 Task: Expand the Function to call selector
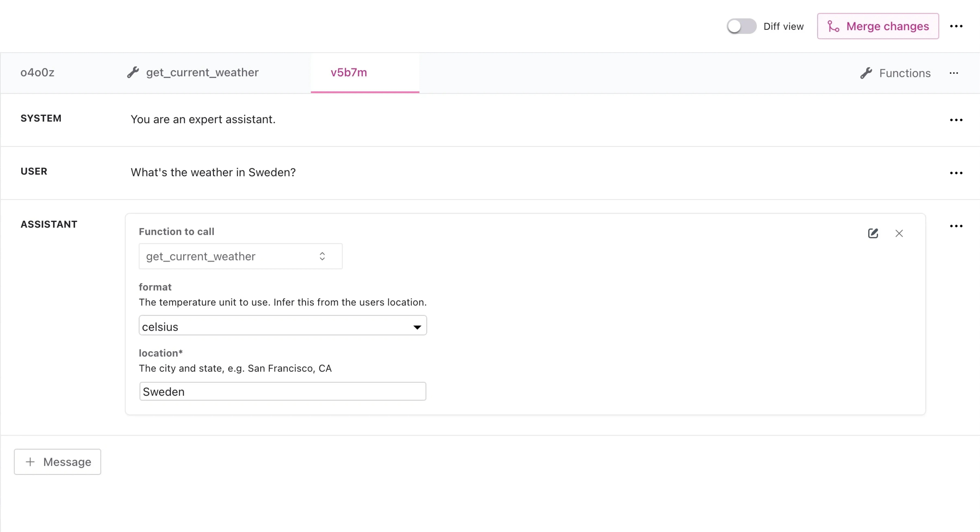pyautogui.click(x=240, y=256)
